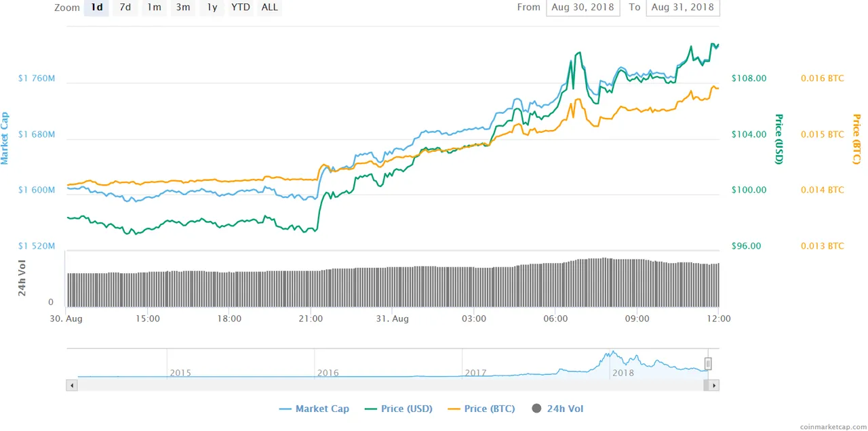
Task: Click the Market Cap vertical axis title
Action: point(5,139)
